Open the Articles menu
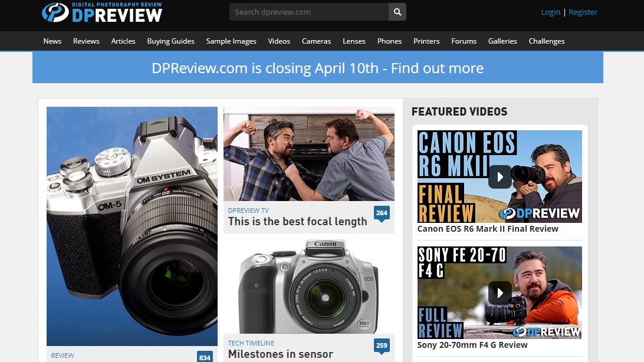Screen dimensions: 644x362 [123, 41]
